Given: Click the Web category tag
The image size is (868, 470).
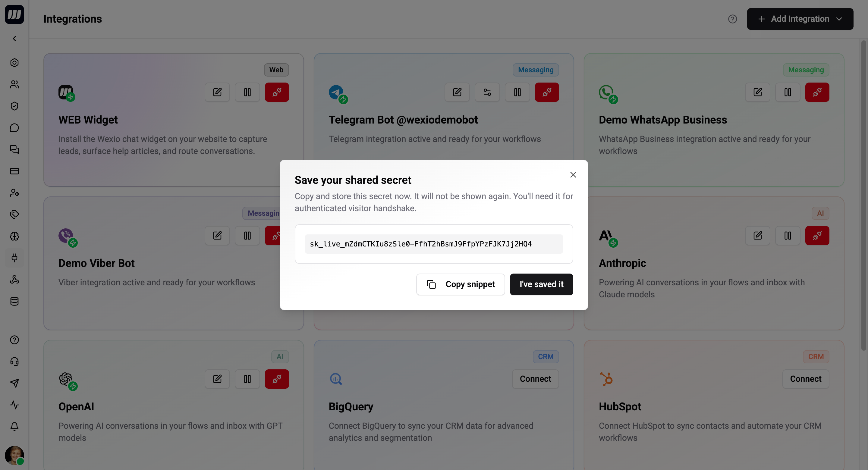Looking at the screenshot, I should [276, 70].
